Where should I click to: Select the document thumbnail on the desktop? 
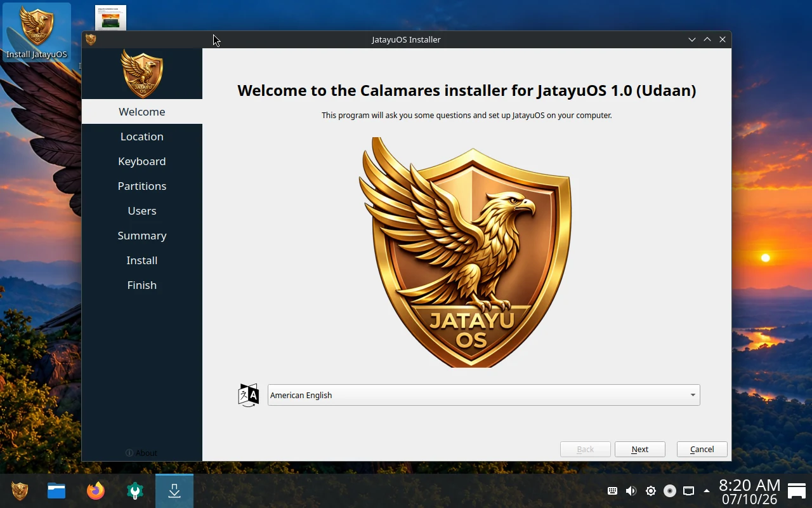click(x=110, y=18)
